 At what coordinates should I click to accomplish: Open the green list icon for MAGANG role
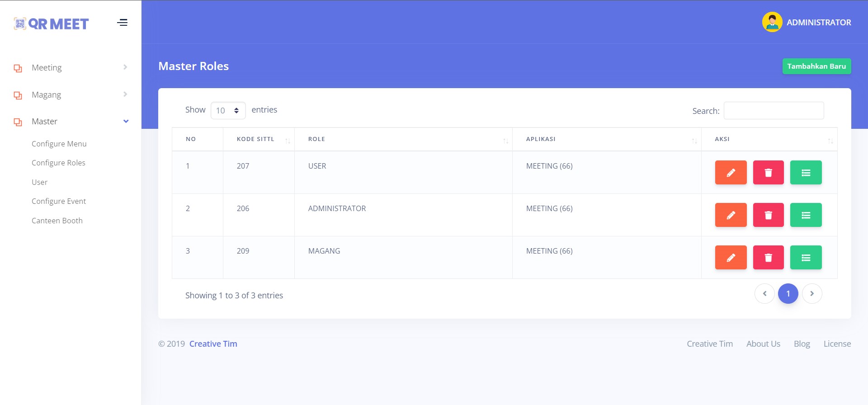806,258
